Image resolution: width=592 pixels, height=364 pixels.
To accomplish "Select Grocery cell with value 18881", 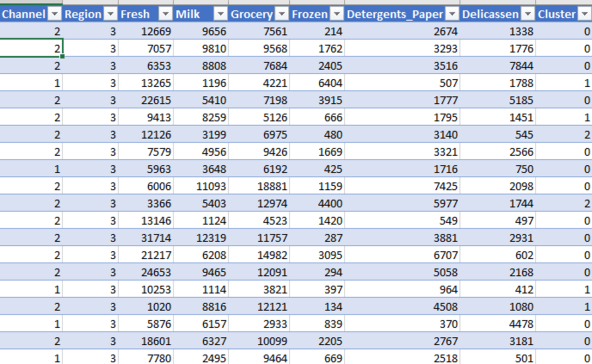I will click(259, 186).
